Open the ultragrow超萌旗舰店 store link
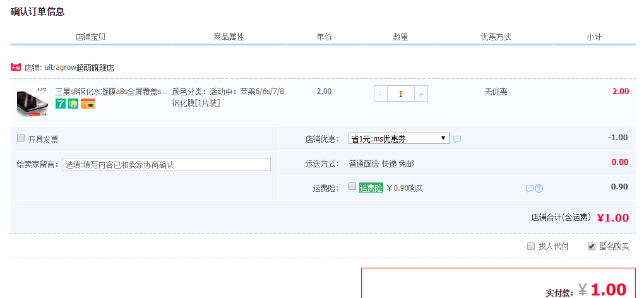Screen dimensions: 644x298 (x=78, y=68)
